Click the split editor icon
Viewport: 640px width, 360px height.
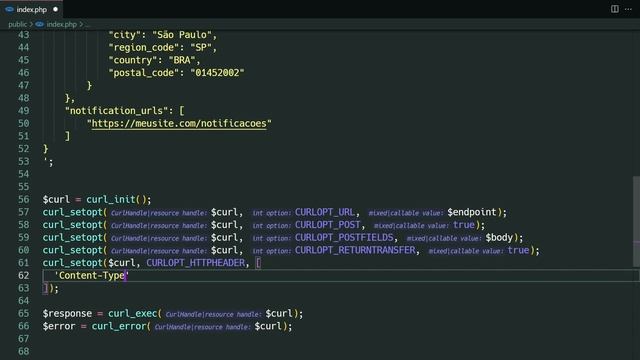coord(615,9)
